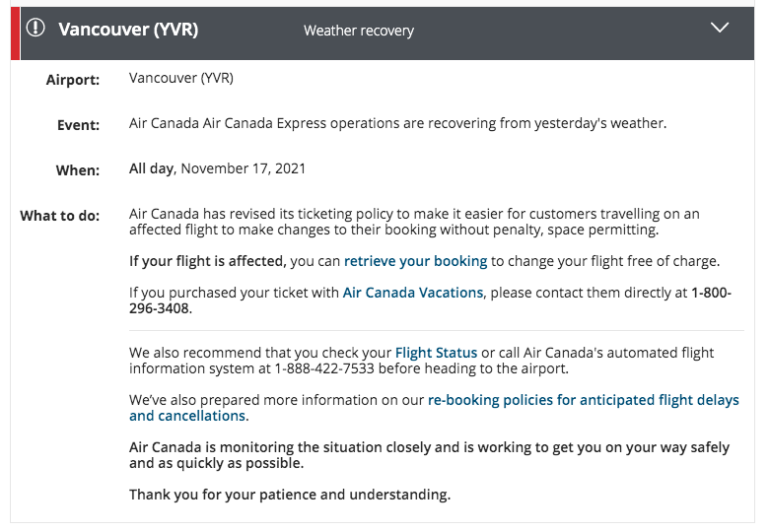The height and width of the screenshot is (532, 769).
Task: Click the November 17, 2021 date text
Action: tap(244, 168)
